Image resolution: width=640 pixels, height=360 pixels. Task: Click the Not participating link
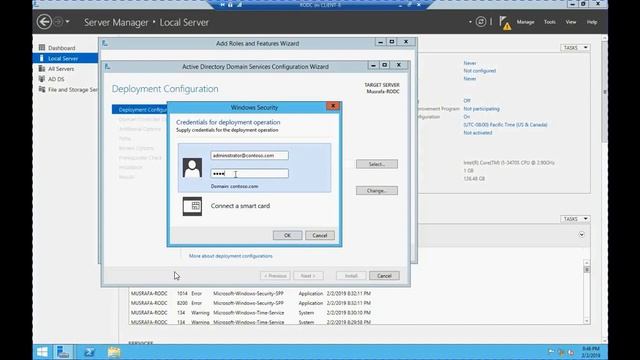(481, 109)
